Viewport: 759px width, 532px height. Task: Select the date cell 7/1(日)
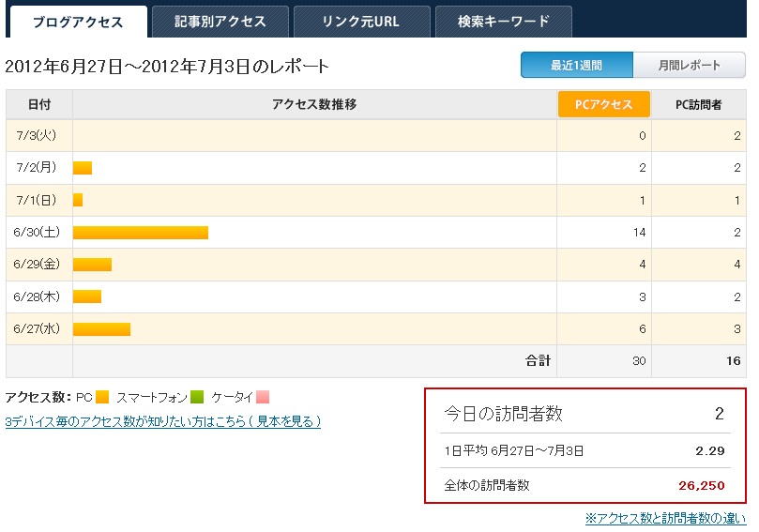click(38, 200)
